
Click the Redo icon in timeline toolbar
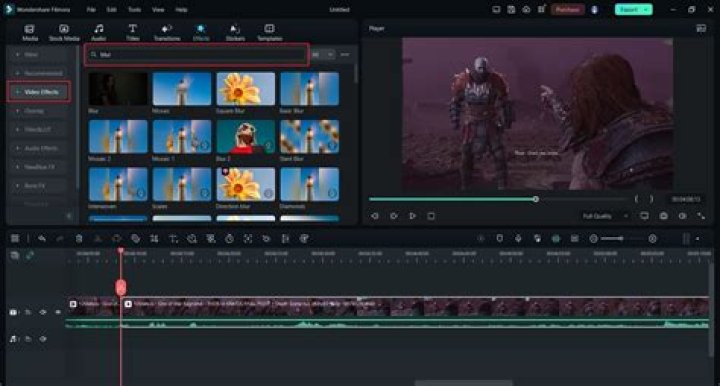(60, 238)
